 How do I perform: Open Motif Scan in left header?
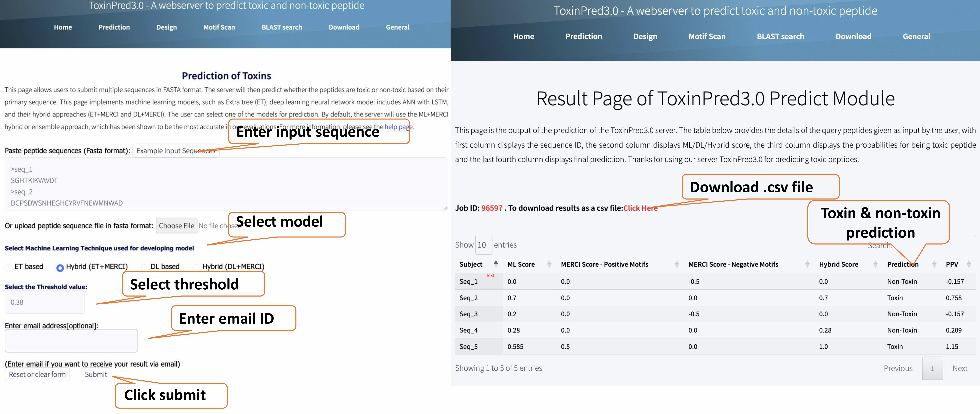[219, 27]
